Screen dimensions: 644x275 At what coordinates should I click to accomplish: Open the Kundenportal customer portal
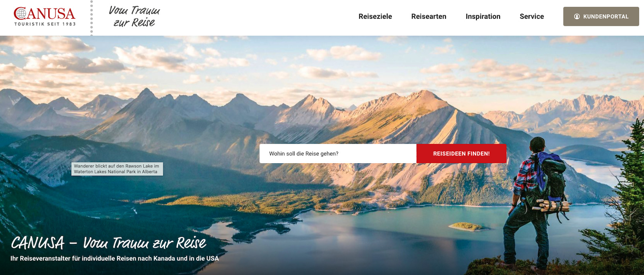pyautogui.click(x=601, y=16)
